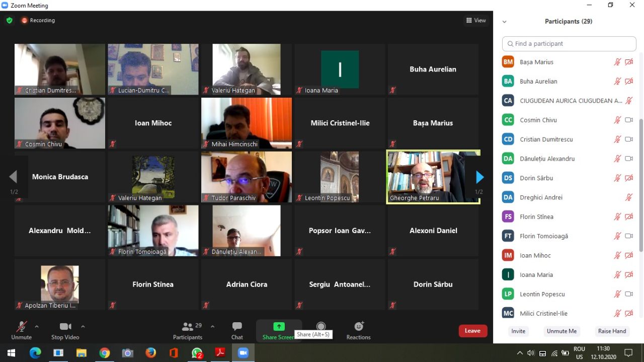Image resolution: width=644 pixels, height=362 pixels.
Task: Click the Find a participant search field
Action: tap(569, 44)
